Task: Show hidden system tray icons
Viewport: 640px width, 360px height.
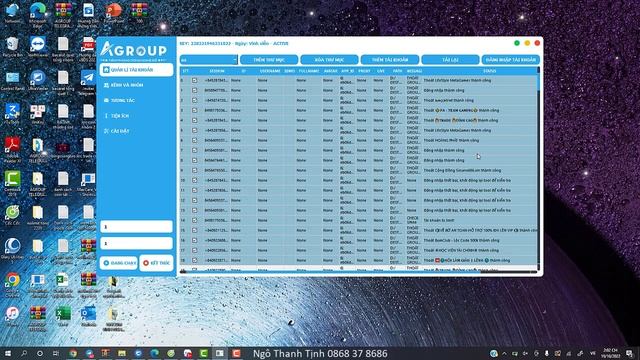Action: pyautogui.click(x=504, y=353)
